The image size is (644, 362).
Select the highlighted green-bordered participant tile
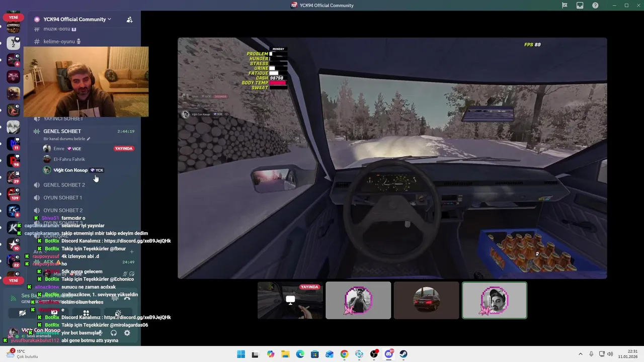[495, 300]
